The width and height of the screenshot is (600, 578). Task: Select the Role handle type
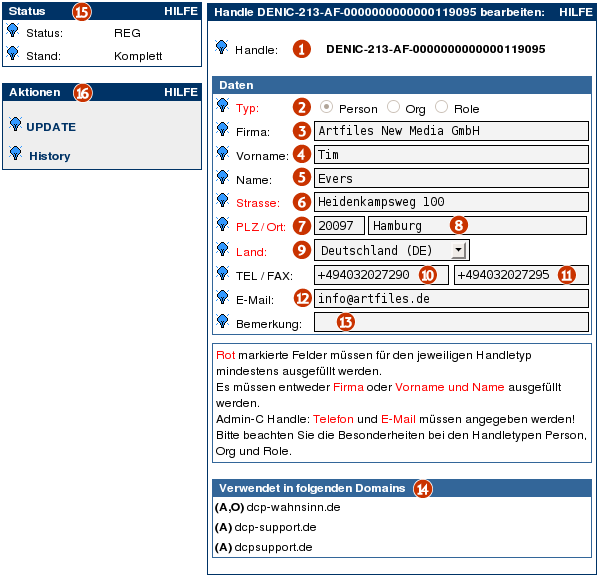tap(441, 107)
